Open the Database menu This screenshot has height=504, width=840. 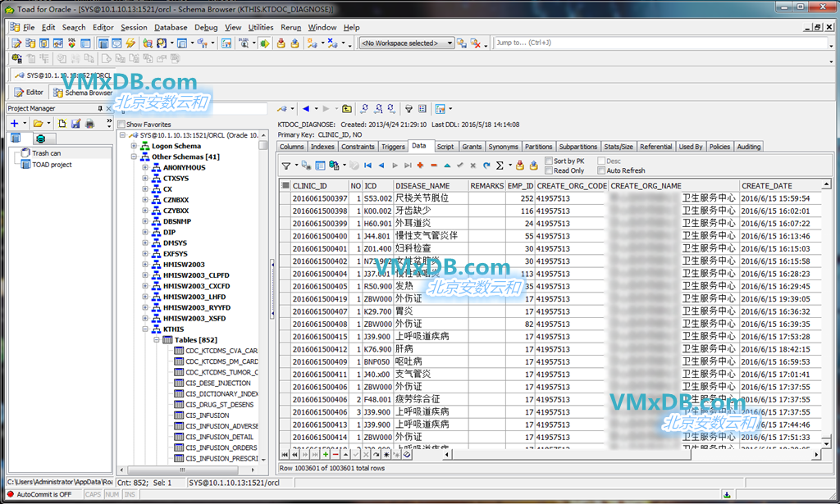coord(171,27)
